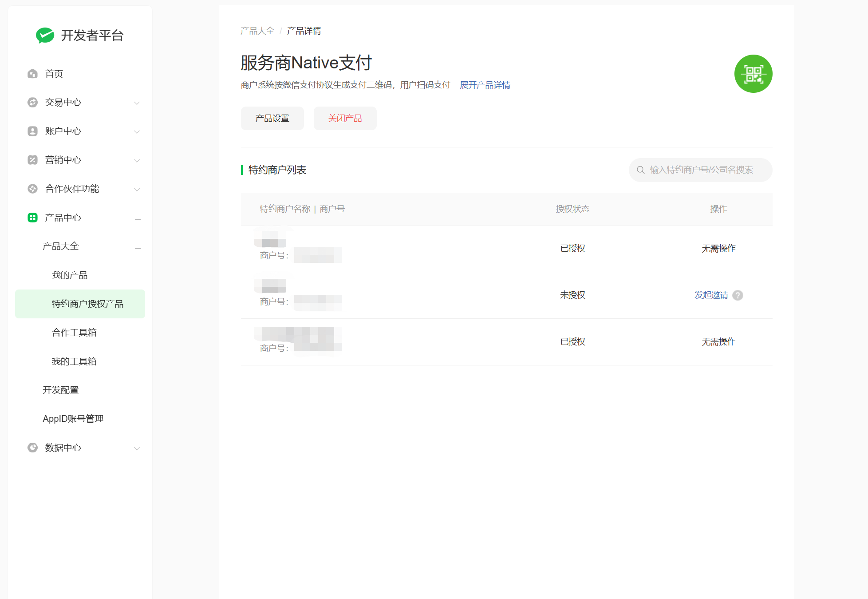Click the 产品详情 breadcrumb text
The width and height of the screenshot is (868, 599).
click(x=304, y=31)
